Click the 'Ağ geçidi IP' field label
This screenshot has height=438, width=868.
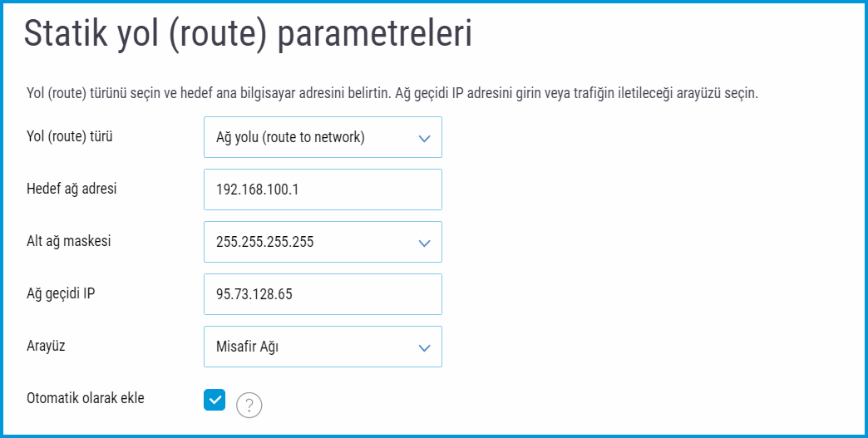point(62,293)
